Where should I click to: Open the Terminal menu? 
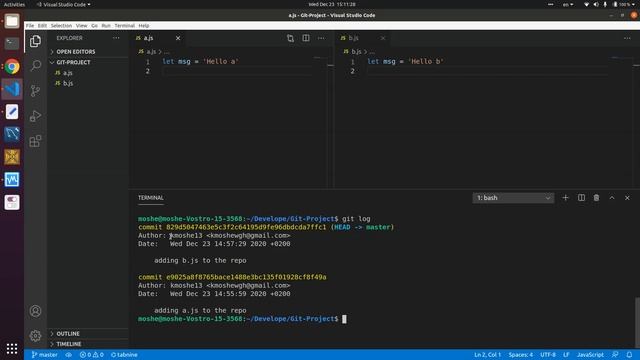pyautogui.click(x=124, y=25)
